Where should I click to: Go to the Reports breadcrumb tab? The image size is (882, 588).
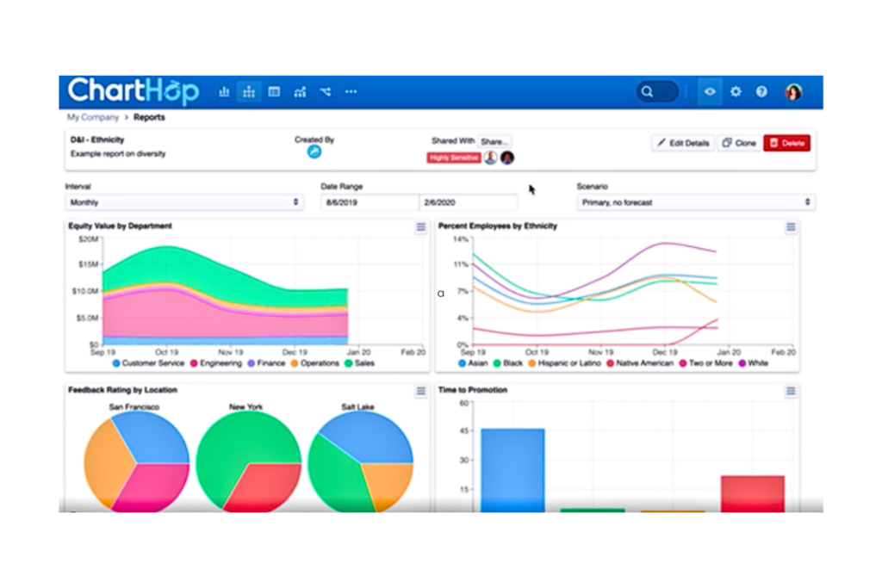point(149,117)
